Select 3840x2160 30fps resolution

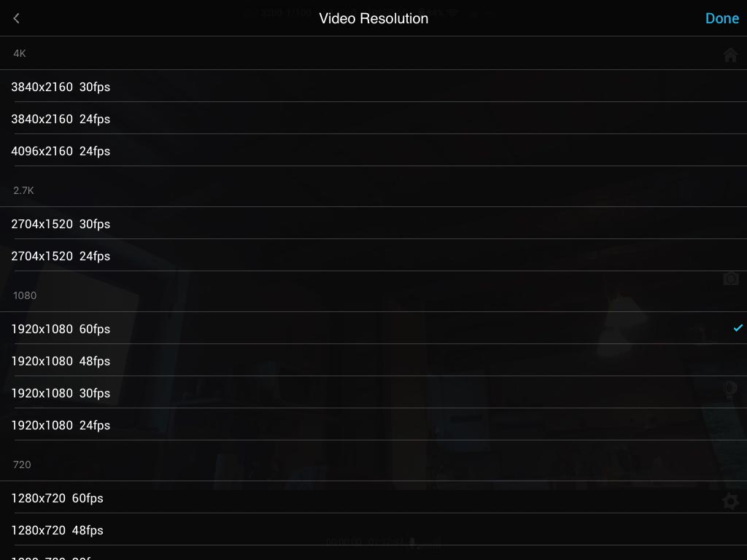tap(373, 86)
